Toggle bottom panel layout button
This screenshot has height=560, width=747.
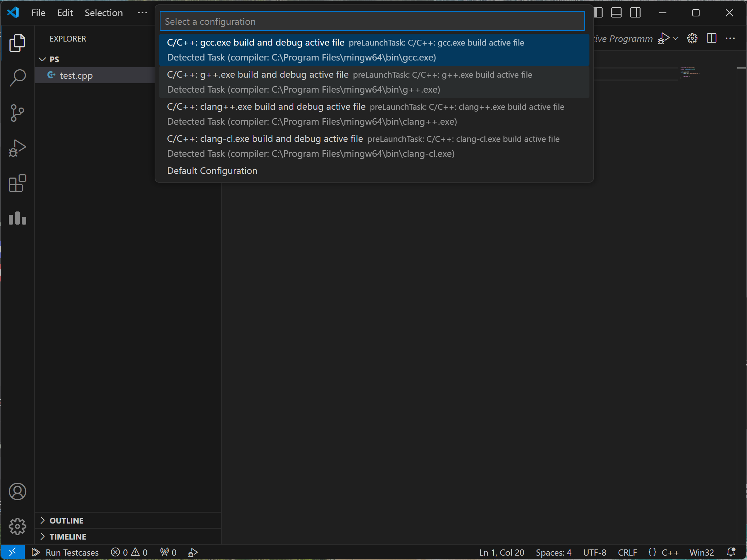point(616,13)
